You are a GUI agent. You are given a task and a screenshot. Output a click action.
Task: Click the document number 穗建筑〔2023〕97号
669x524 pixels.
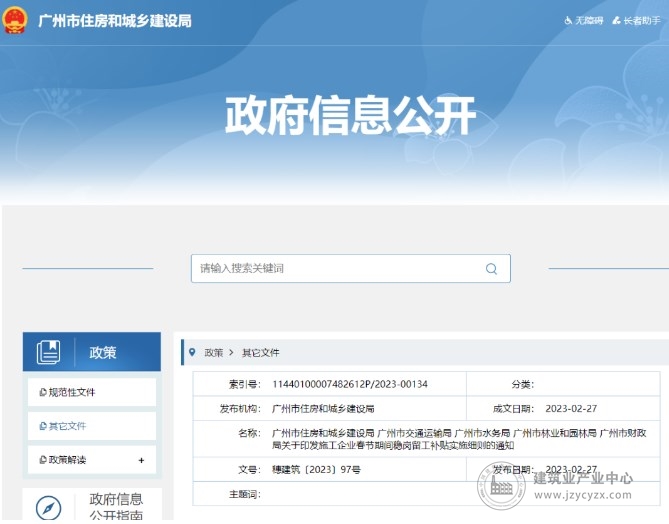tap(316, 469)
